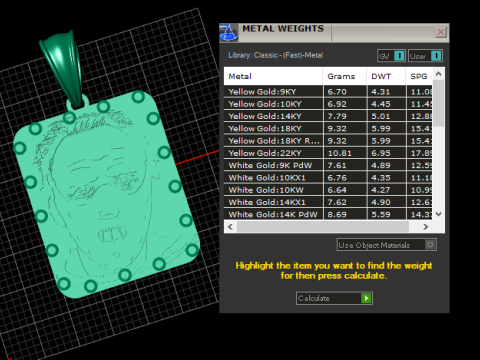Image resolution: width=480 pixels, height=360 pixels.
Task: Select the Yellow Gold:9KY row
Action: [x=328, y=91]
